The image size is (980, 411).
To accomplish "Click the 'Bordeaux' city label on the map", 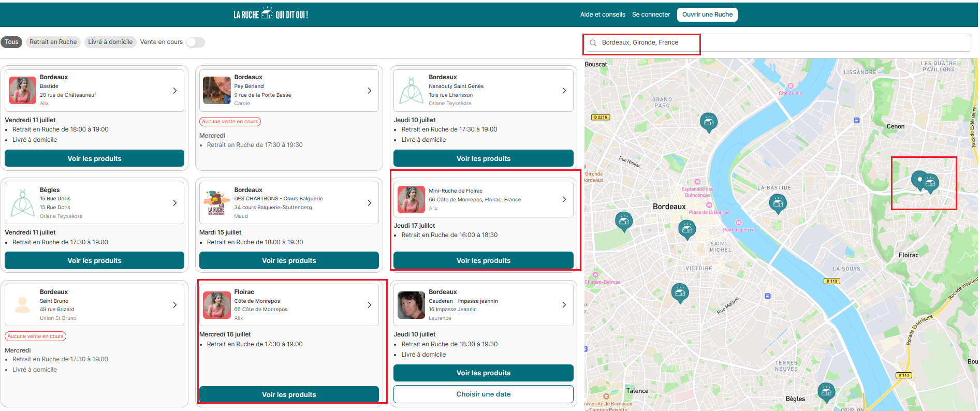I will (669, 207).
